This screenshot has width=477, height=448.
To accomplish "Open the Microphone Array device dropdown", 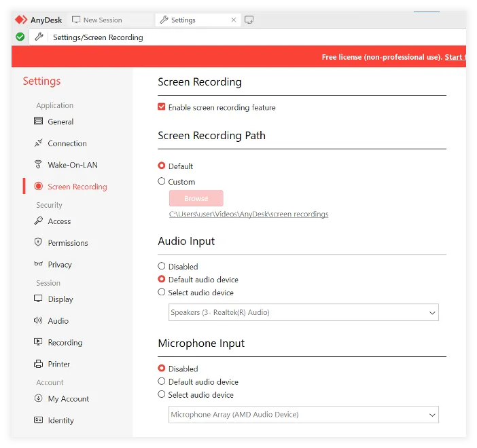I will coord(303,414).
